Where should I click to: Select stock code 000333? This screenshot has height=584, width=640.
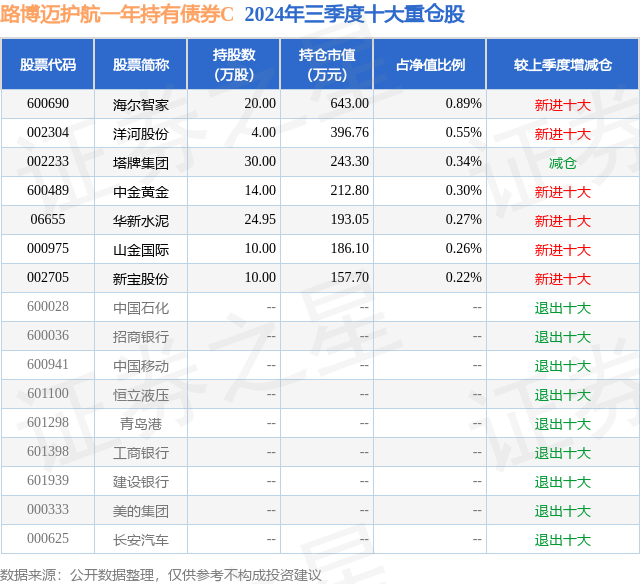tap(48, 509)
